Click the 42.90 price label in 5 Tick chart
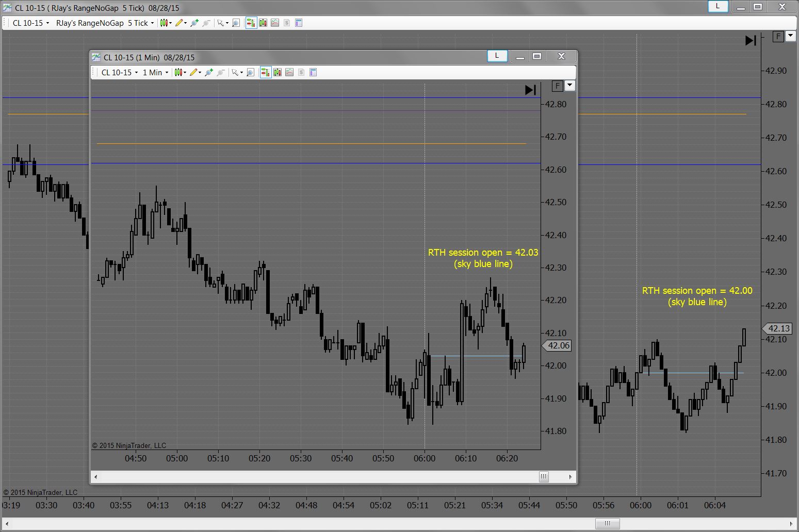The image size is (799, 532). pos(776,71)
